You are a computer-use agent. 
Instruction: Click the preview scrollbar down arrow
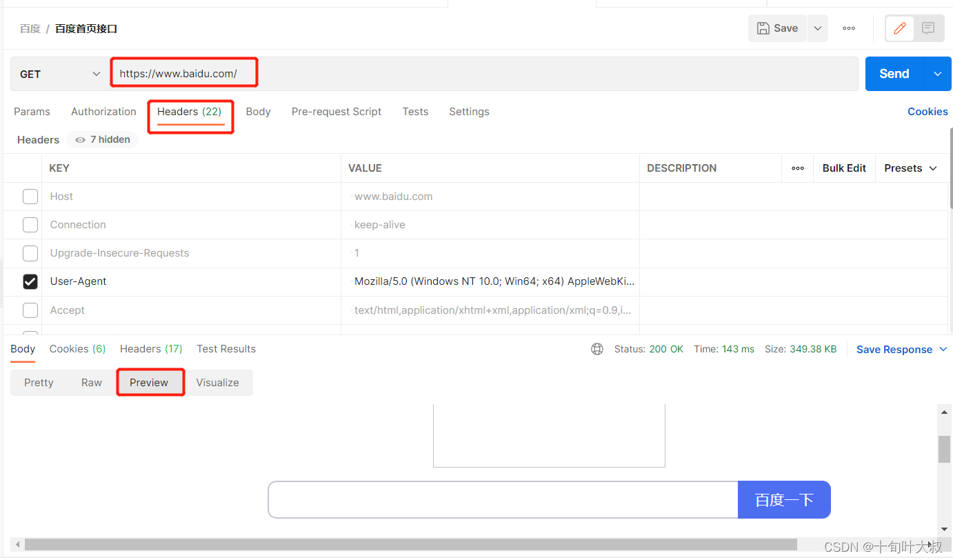pyautogui.click(x=944, y=529)
